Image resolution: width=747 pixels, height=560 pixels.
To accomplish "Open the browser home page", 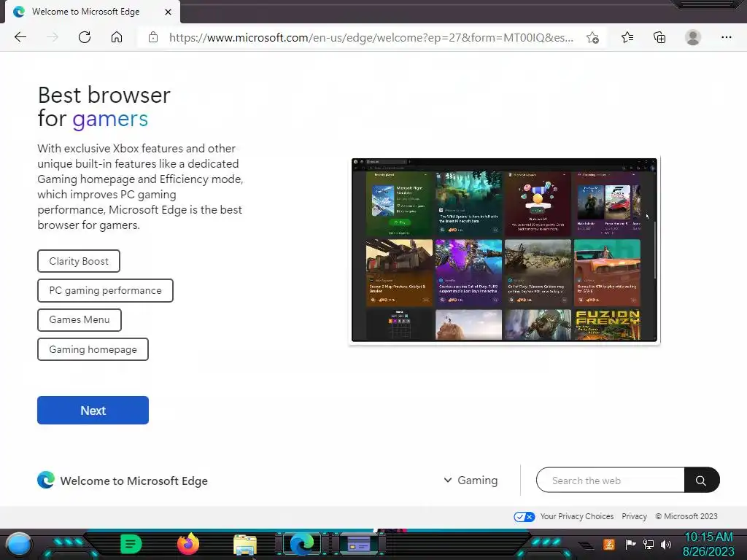I will tap(117, 37).
